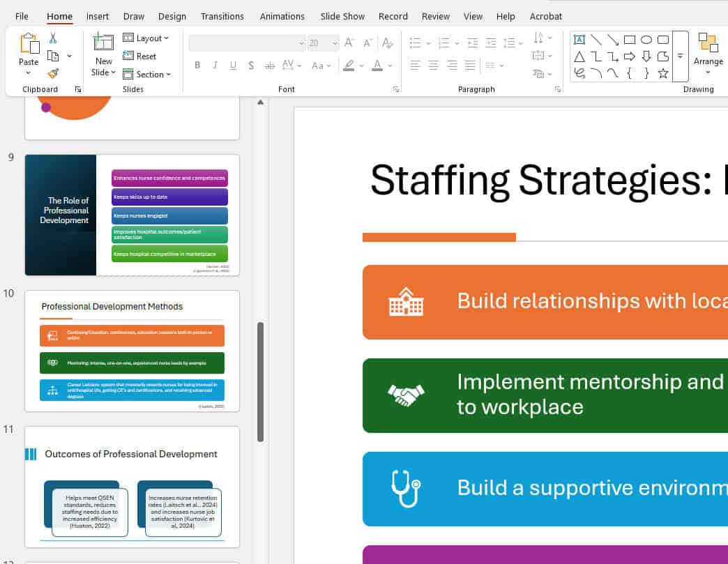Align text right
This screenshot has width=728, height=564.
(x=452, y=66)
